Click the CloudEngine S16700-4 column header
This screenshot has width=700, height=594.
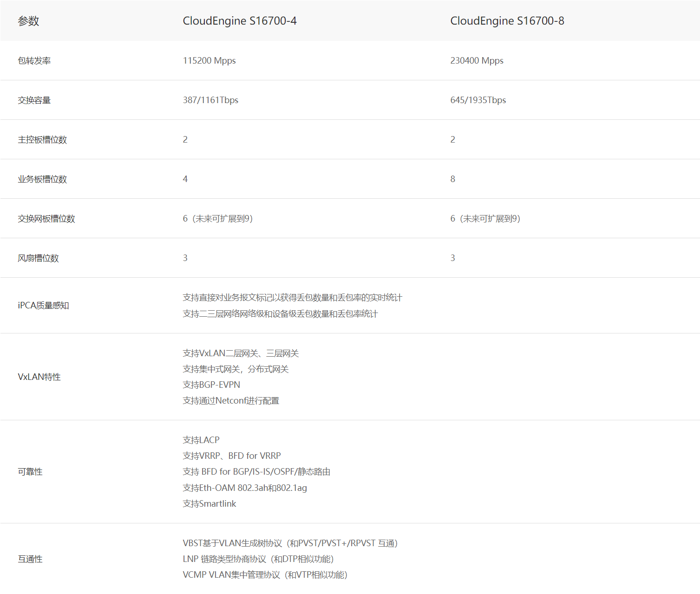tap(240, 21)
